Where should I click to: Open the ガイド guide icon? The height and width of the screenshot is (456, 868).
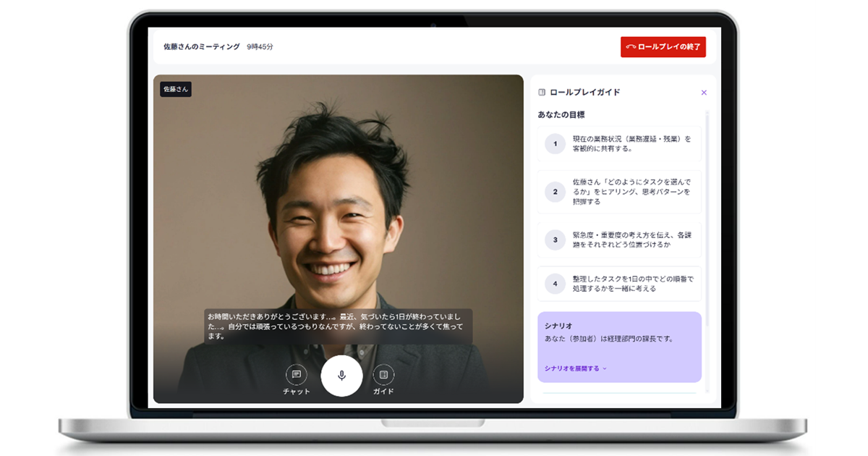coord(383,375)
